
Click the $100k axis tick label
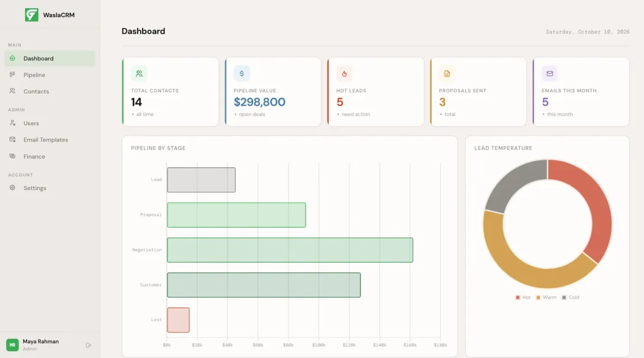click(319, 345)
